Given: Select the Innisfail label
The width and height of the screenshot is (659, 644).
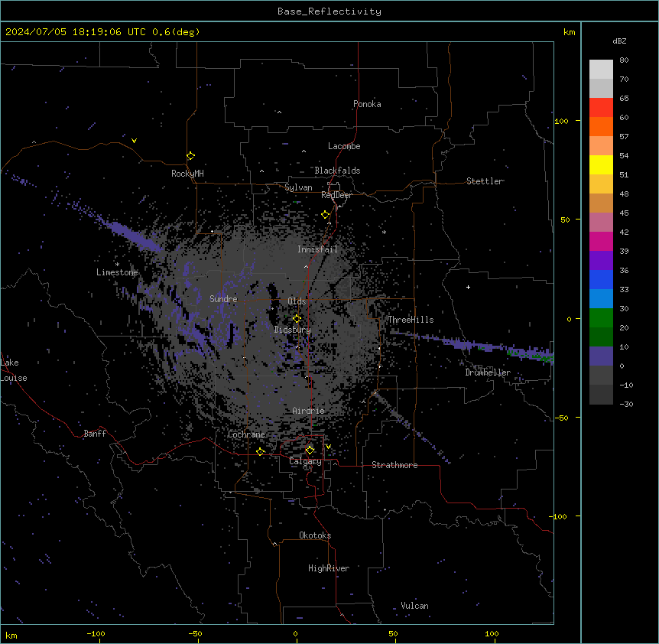Looking at the screenshot, I should (317, 249).
